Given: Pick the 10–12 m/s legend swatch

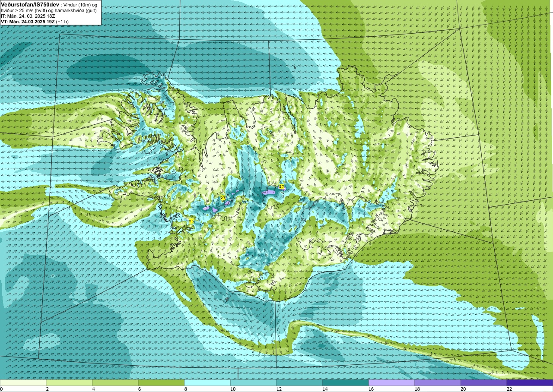Looking at the screenshot, I should pyautogui.click(x=254, y=383).
